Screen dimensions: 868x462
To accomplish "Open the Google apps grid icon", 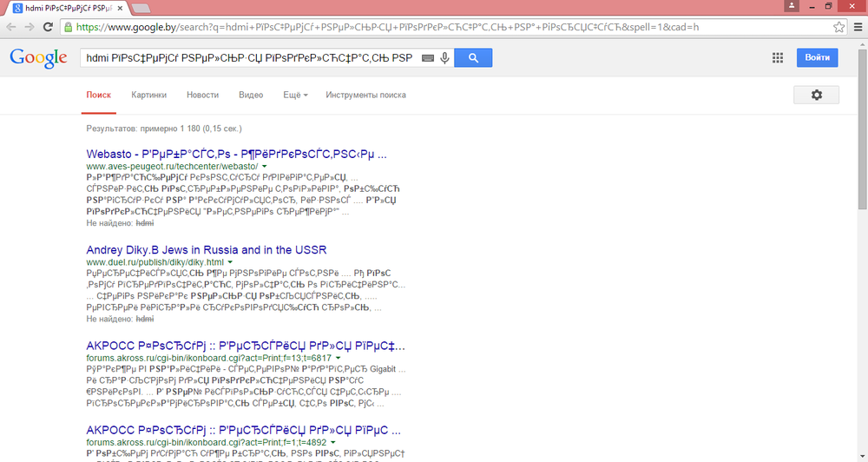I will coord(778,58).
